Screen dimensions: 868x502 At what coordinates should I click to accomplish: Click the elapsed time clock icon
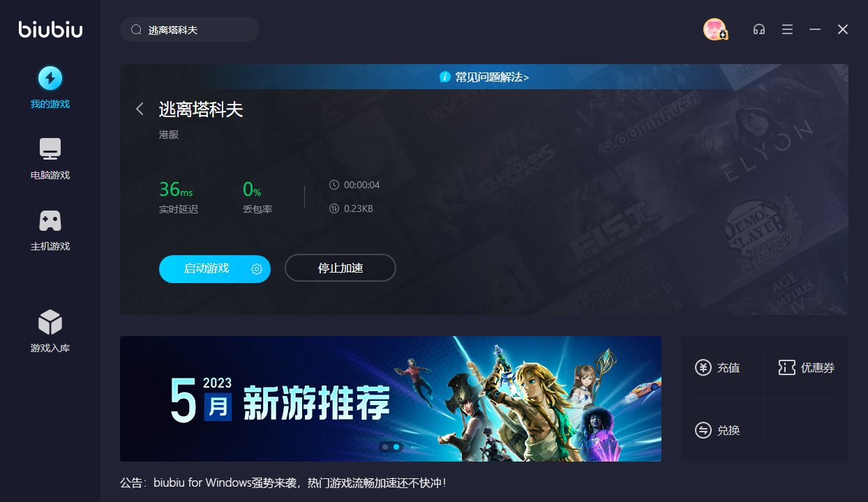tap(334, 185)
